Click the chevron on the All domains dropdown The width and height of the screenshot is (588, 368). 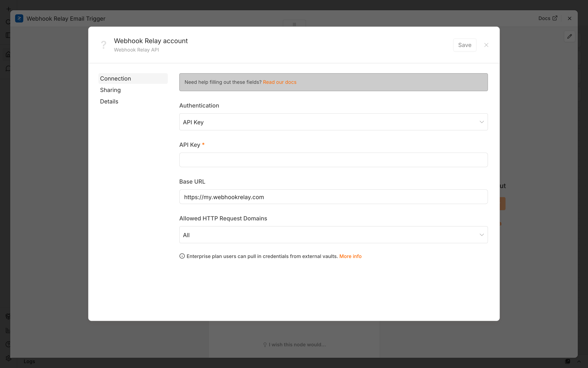click(x=482, y=235)
